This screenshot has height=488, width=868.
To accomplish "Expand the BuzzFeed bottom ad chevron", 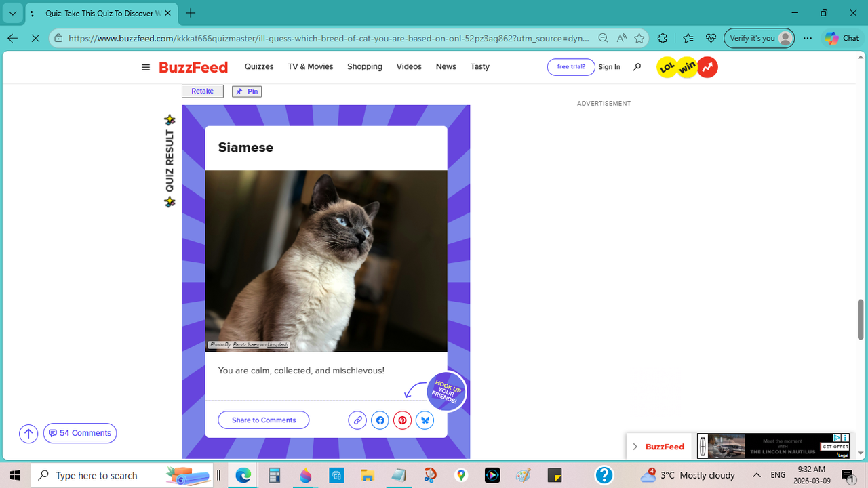I will pos(635,447).
